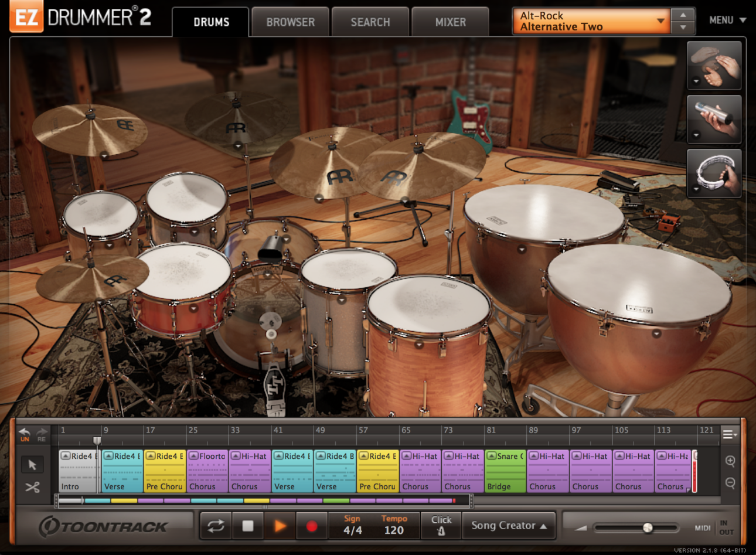Select the green Bridge block
This screenshot has height=555, width=756.
tap(505, 471)
